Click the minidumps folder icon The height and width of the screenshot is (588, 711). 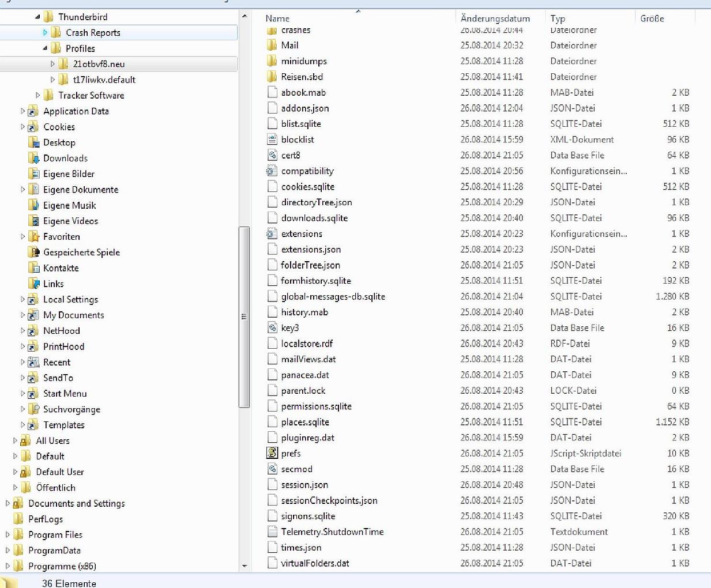(272, 61)
